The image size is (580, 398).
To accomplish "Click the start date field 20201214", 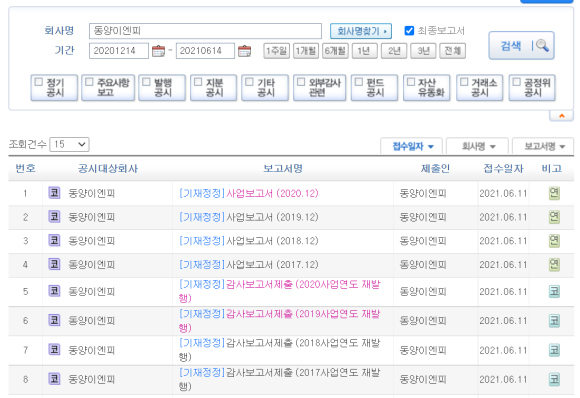I will click(119, 51).
